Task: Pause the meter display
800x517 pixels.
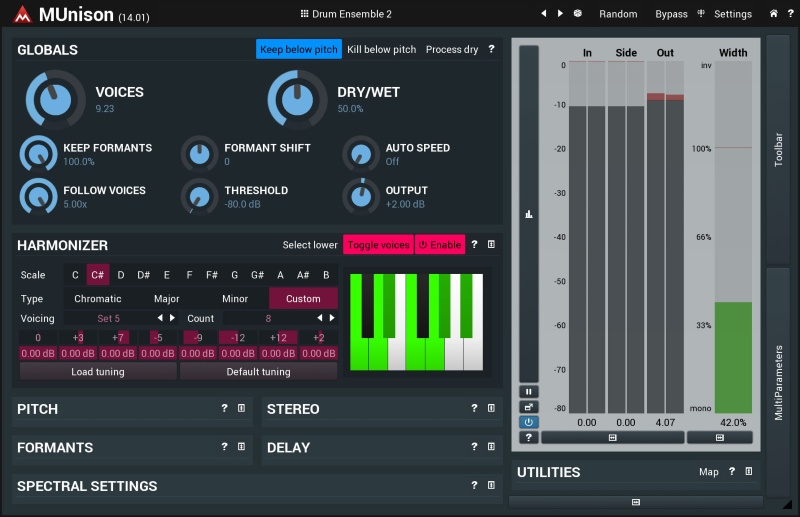Action: [529, 392]
